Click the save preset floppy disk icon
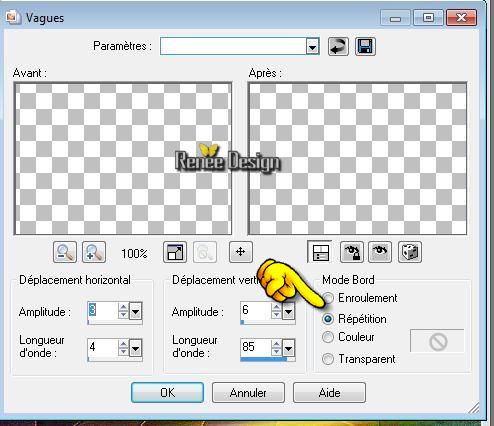This screenshot has height=426, width=494. pyautogui.click(x=365, y=46)
